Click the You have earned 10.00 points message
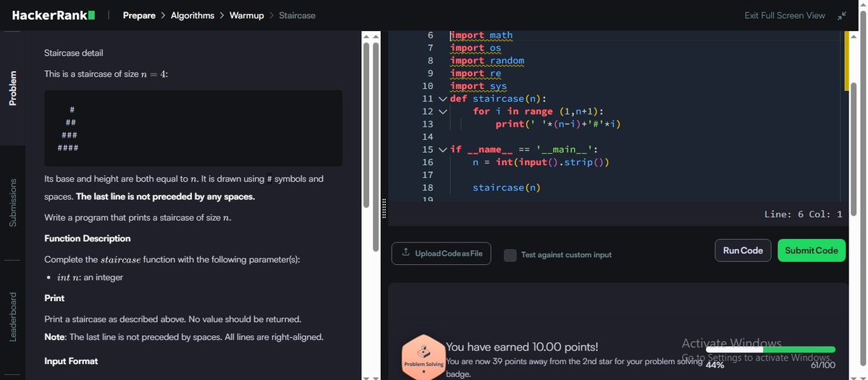The height and width of the screenshot is (380, 868). click(x=522, y=347)
